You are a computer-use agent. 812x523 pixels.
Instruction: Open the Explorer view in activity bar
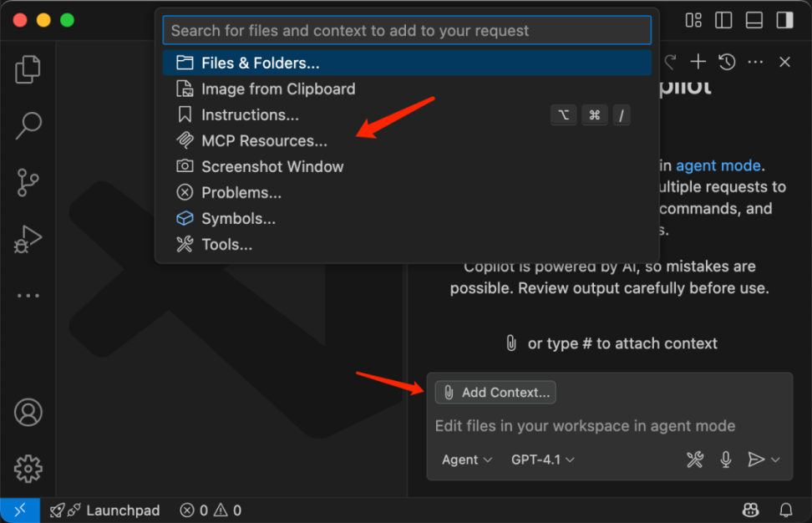click(28, 69)
